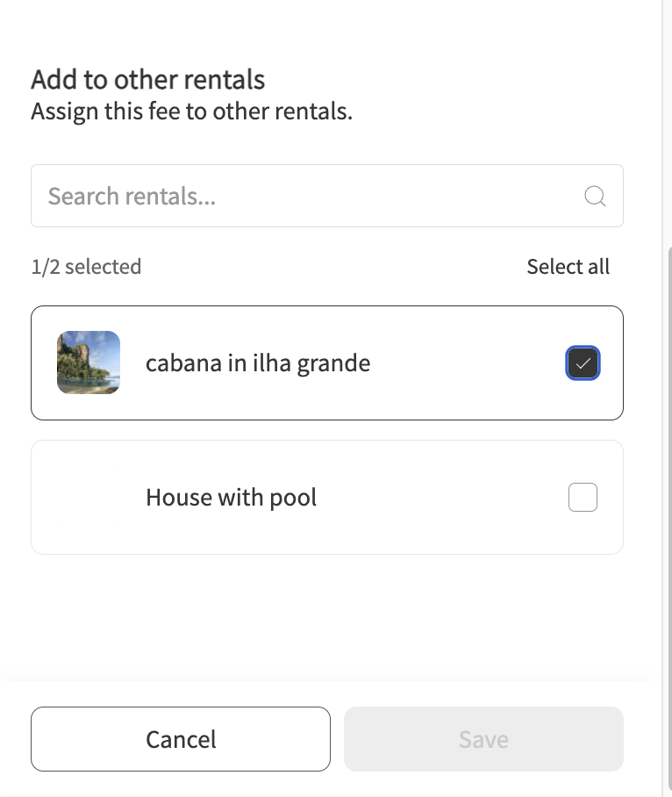Screen dimensions: 672x797
Task: Click the cabana in ilha grande label text
Action: pos(258,363)
